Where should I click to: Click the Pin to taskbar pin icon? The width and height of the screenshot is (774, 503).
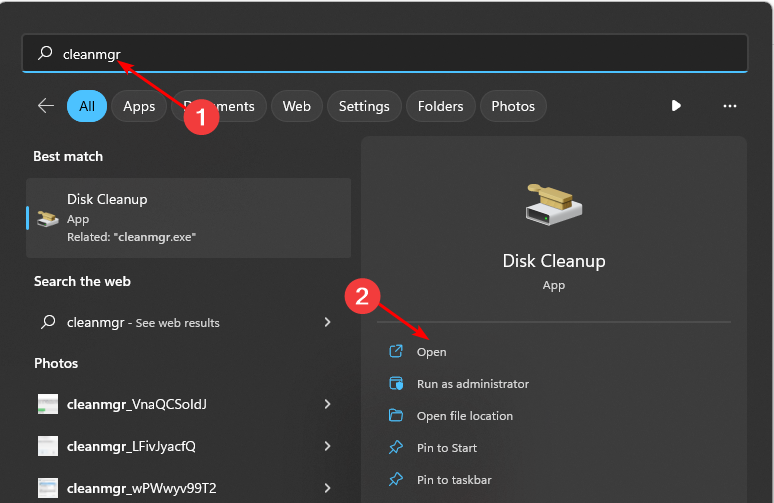point(396,480)
